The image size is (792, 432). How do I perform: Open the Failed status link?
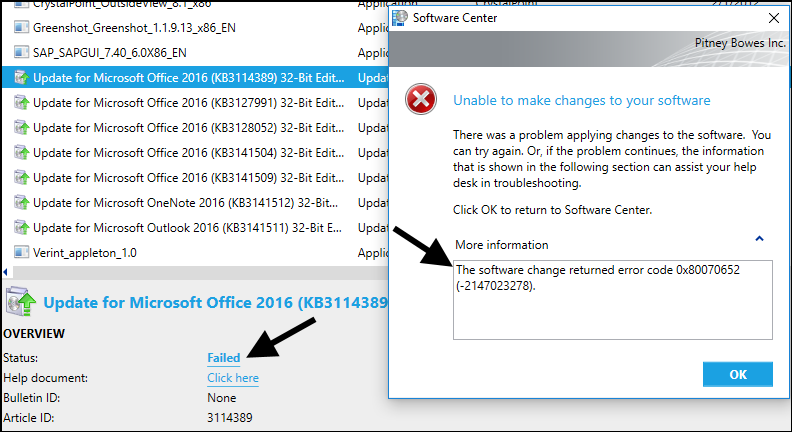pyautogui.click(x=223, y=358)
